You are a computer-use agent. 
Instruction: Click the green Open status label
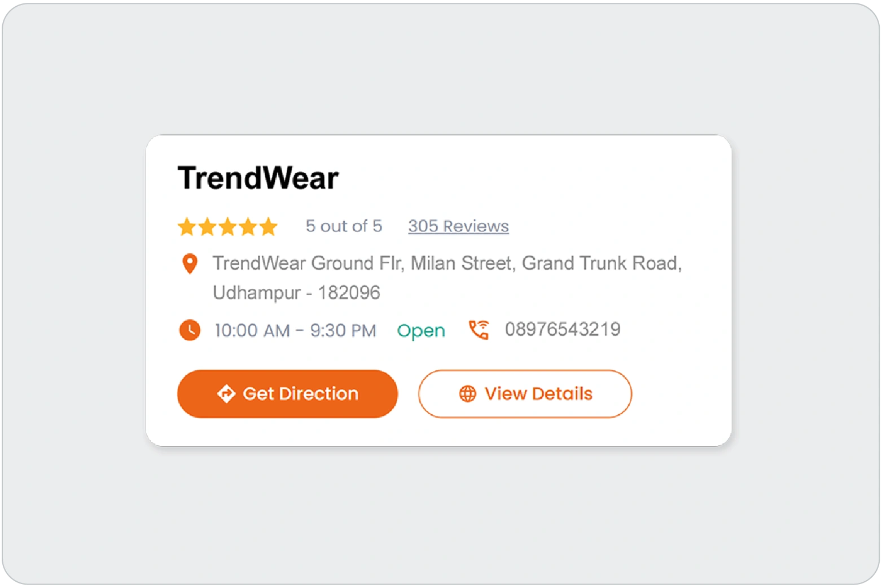(421, 331)
